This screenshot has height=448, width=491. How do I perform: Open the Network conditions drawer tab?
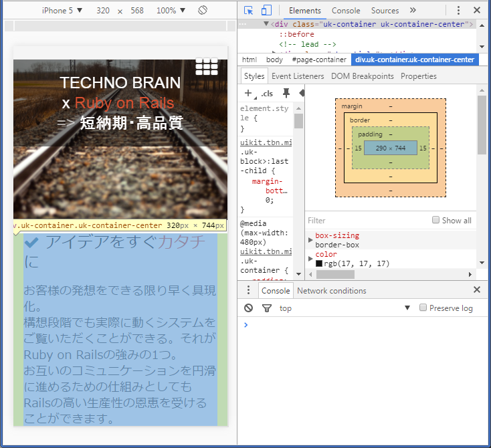click(331, 291)
